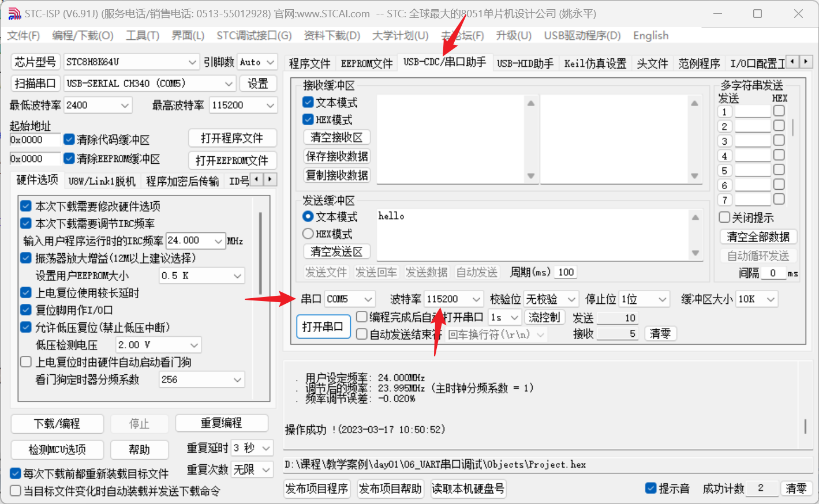Open 串口 COM5 dropdown
819x504 pixels.
pyautogui.click(x=350, y=299)
